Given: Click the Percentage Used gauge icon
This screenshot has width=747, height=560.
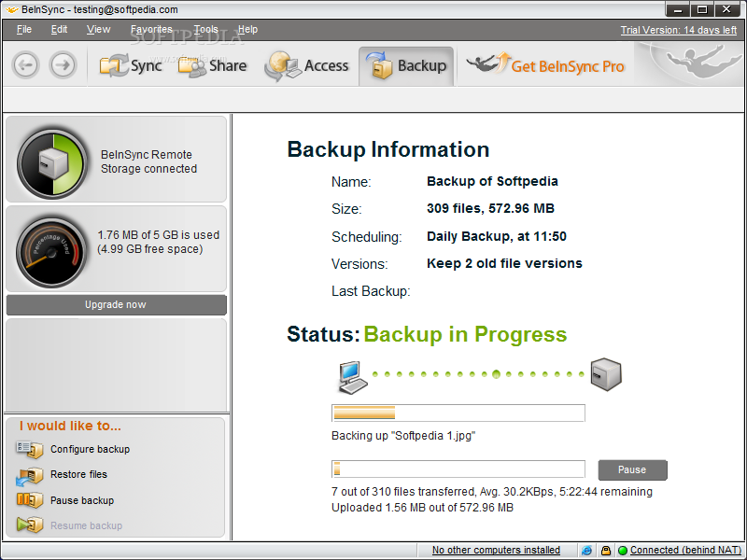Looking at the screenshot, I should pos(51,252).
